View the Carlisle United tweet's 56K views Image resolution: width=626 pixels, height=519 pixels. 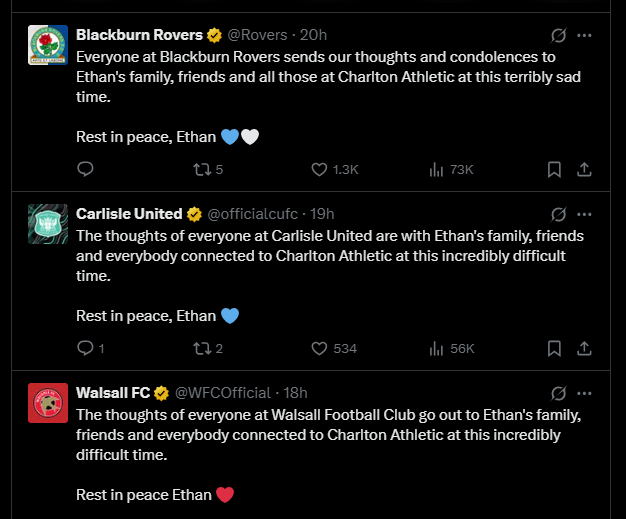(452, 348)
